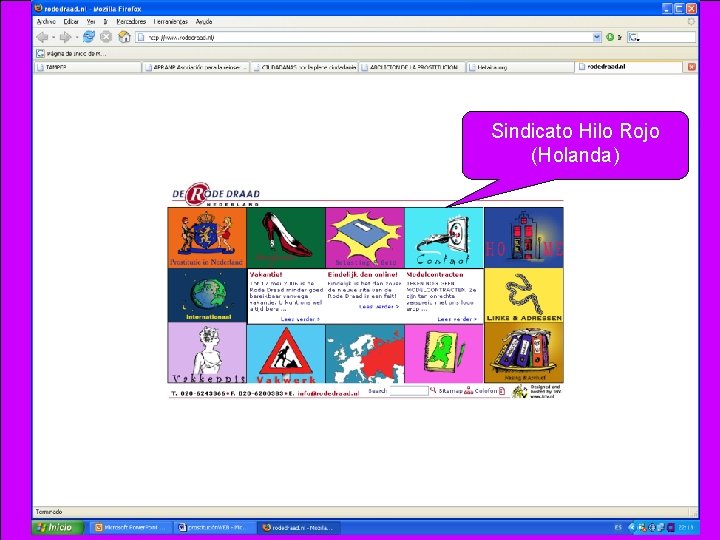Viewport: 720px width, 540px height.
Task: Open the Sitemap link in footer
Action: pos(450,391)
